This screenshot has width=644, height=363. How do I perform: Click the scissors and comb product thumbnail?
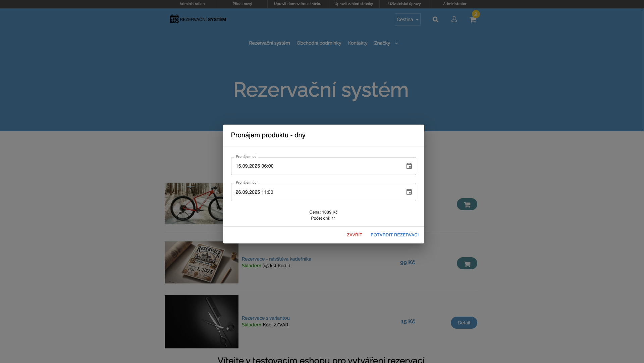tap(201, 322)
